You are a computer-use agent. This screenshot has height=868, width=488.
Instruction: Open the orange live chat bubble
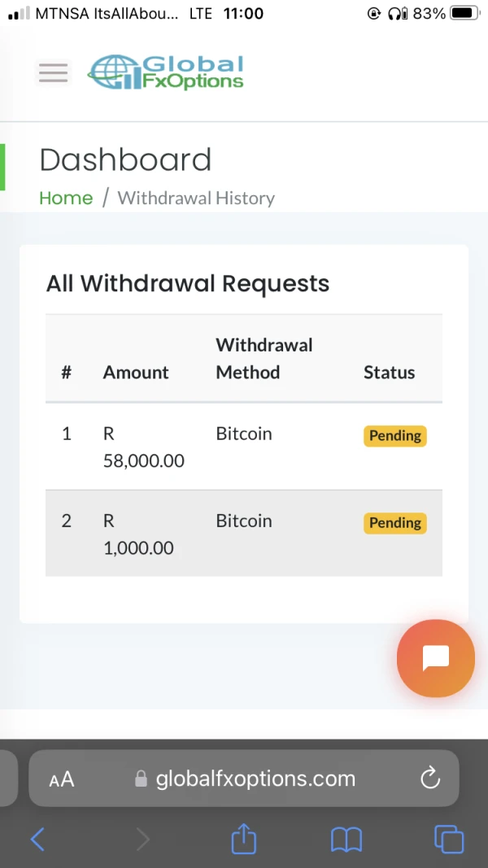[x=435, y=658]
